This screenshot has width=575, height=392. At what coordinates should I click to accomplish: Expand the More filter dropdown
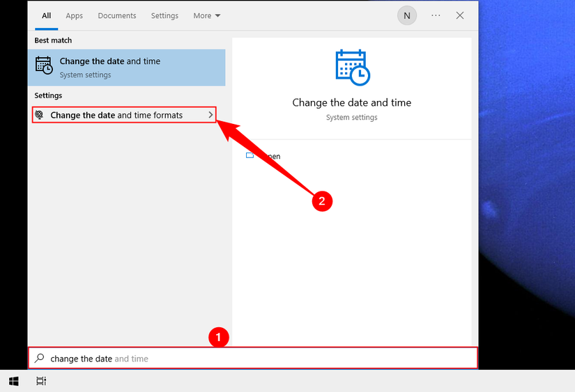[x=207, y=15]
